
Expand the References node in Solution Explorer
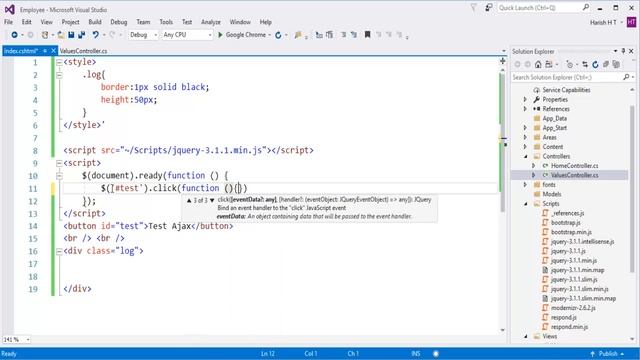pyautogui.click(x=525, y=109)
